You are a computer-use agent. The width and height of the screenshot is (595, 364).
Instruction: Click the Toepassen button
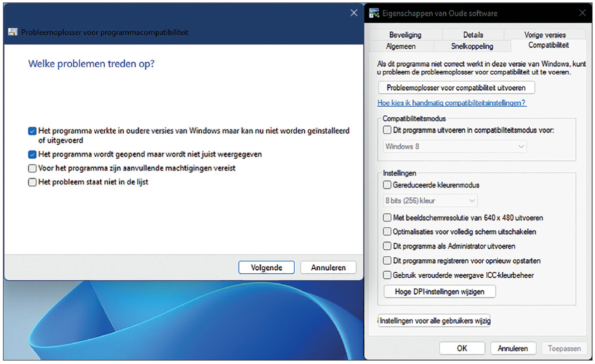(564, 349)
